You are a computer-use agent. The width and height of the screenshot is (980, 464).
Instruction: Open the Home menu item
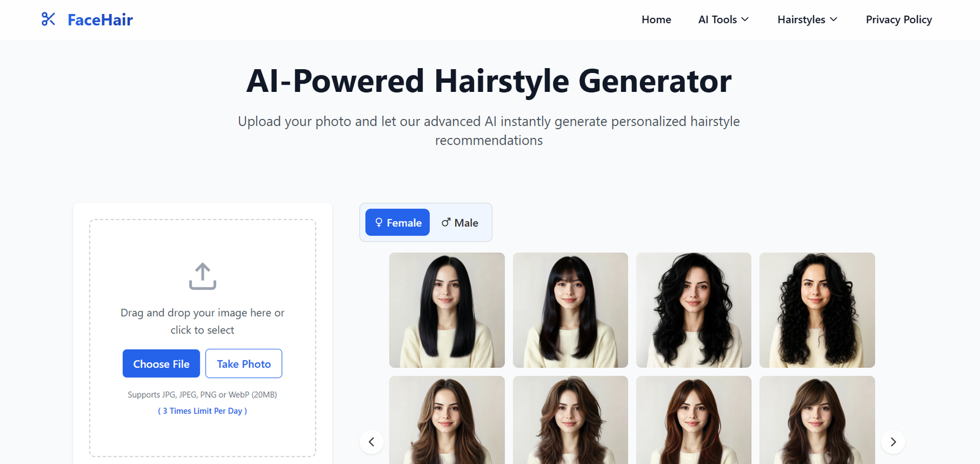tap(657, 20)
